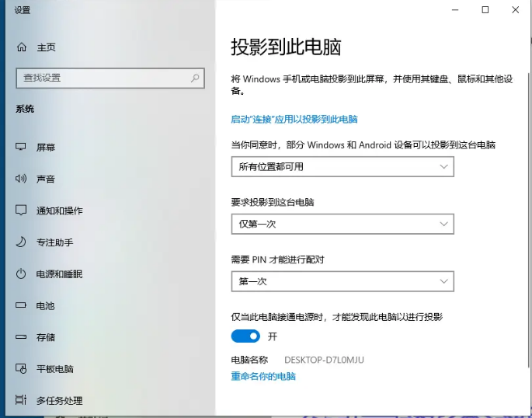Click the Focus assist (专注助手) moon icon
The height and width of the screenshot is (418, 532).
click(x=21, y=242)
